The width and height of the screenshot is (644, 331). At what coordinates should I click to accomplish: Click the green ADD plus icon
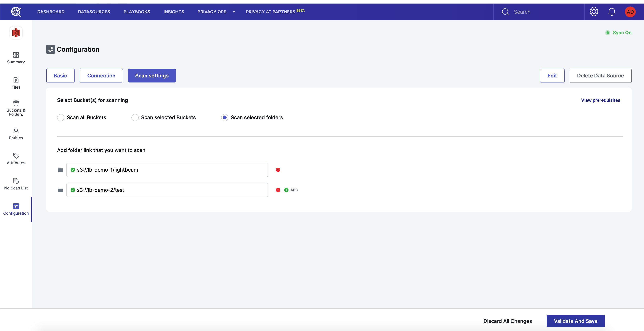(286, 190)
